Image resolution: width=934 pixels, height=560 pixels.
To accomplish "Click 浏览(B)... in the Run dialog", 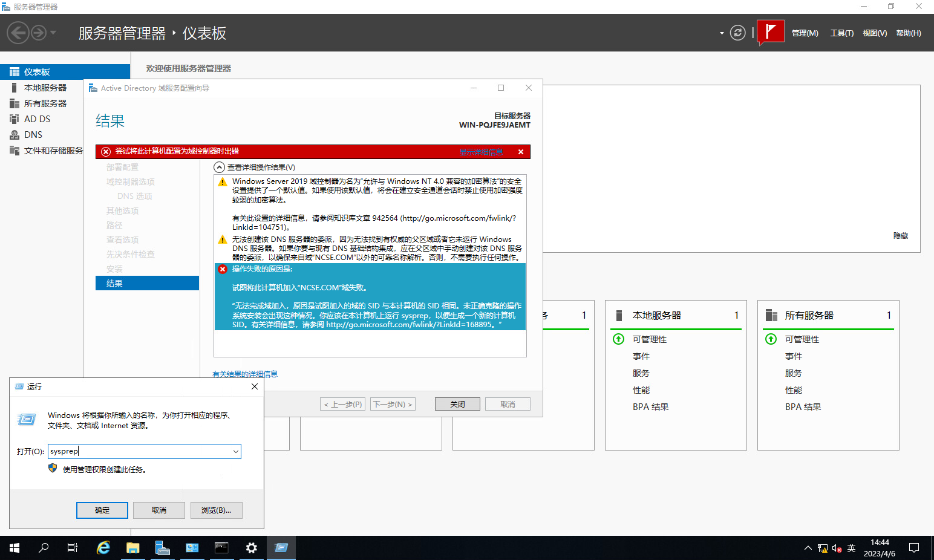I will click(216, 510).
